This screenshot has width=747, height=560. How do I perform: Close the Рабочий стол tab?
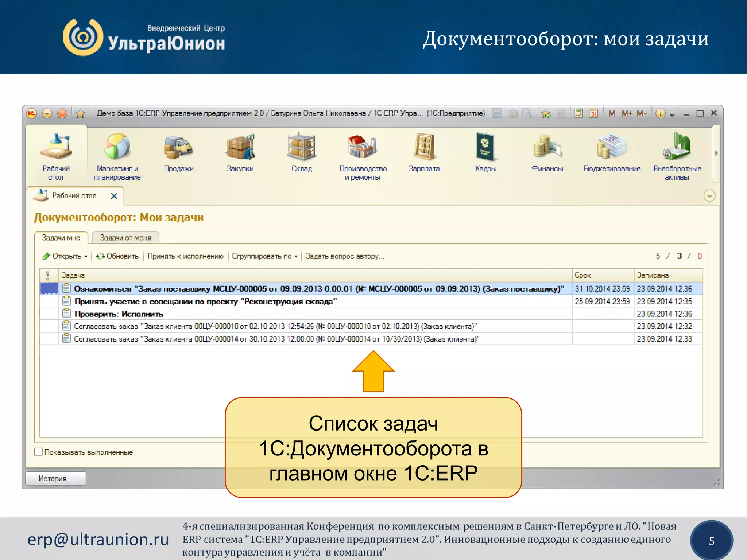click(114, 196)
